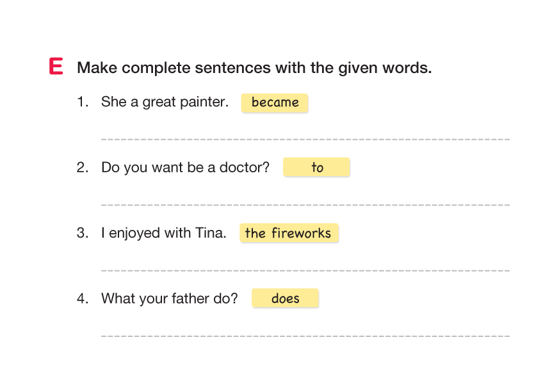Click the question number 4 label
559x392 pixels.
tap(82, 298)
